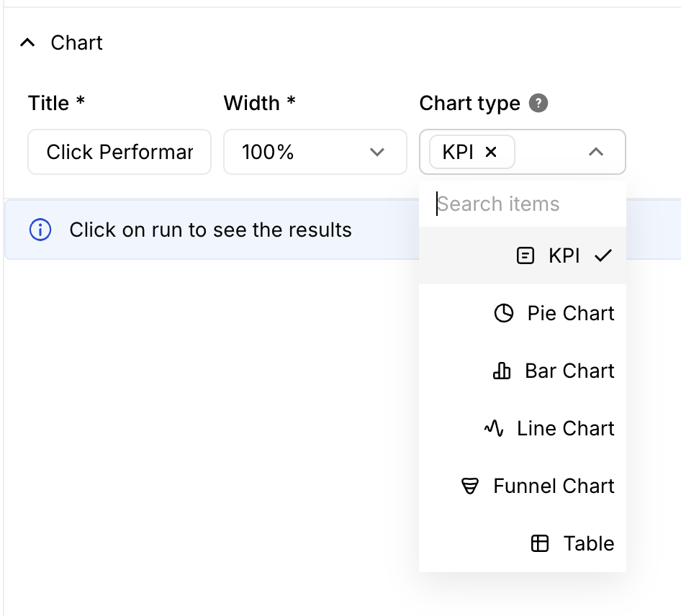Click the blue info circle icon

(x=40, y=230)
